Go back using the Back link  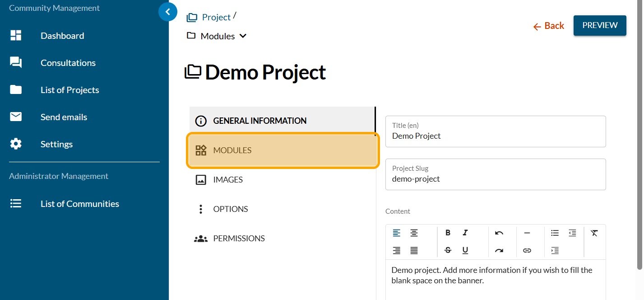coord(549,26)
